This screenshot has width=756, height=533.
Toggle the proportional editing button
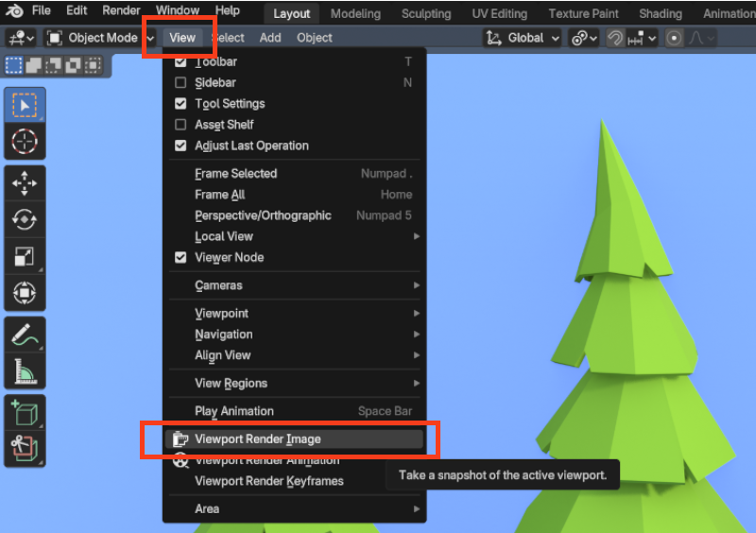click(x=674, y=38)
